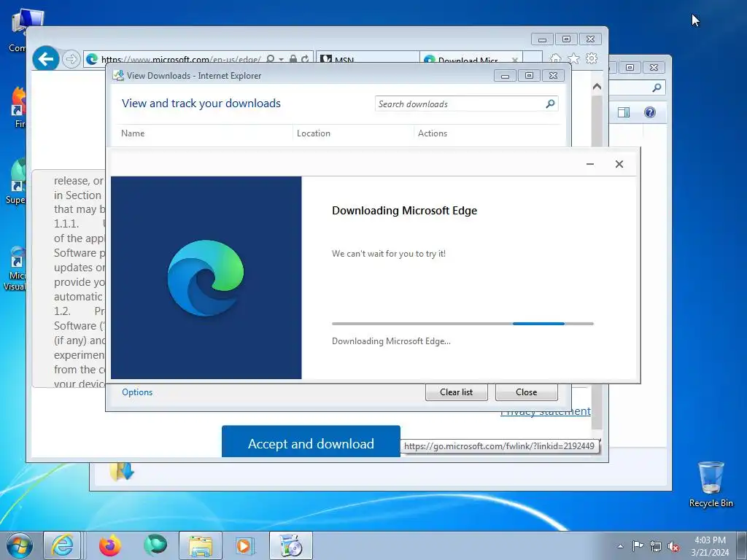The width and height of the screenshot is (747, 560).
Task: Click the Microsoft Edge logo in installer
Action: tap(206, 278)
